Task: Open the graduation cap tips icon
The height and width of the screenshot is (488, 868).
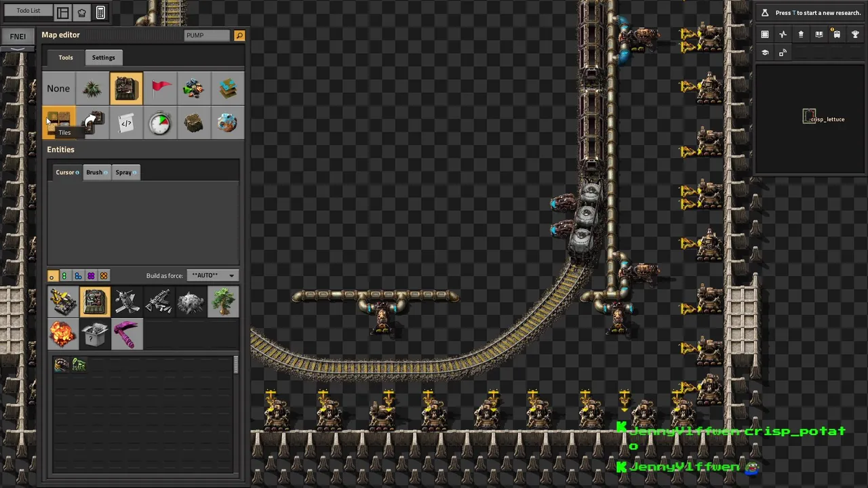Action: (x=765, y=53)
